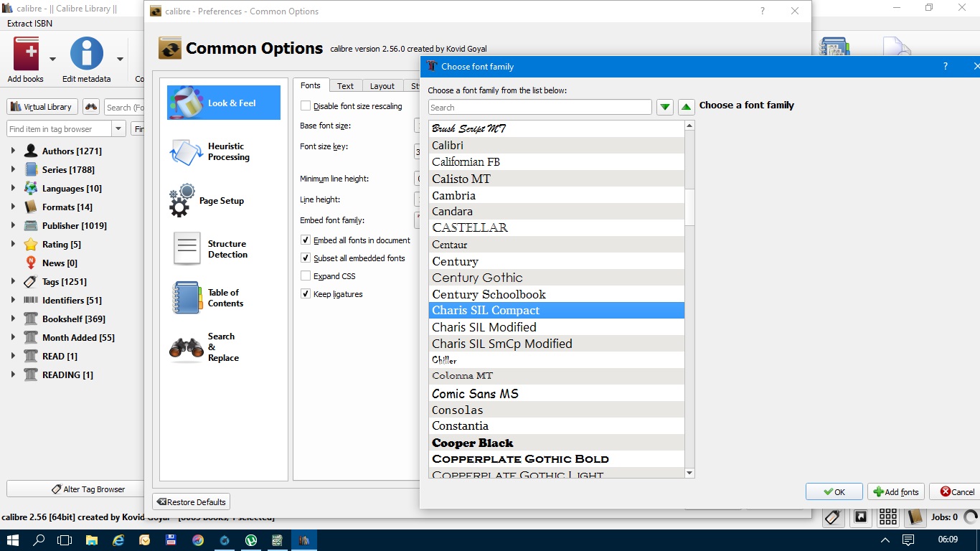Click the Virtual Library button
Viewport: 980px width, 551px height.
click(x=42, y=107)
